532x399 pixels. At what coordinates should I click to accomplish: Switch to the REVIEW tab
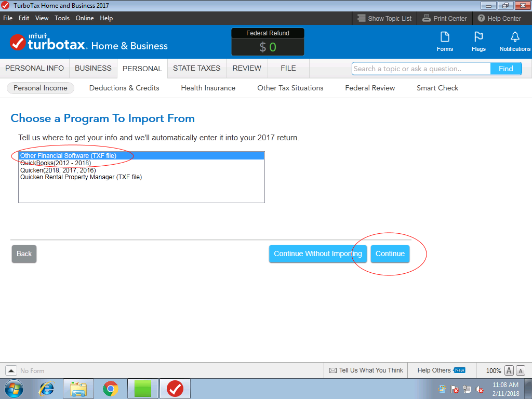pos(247,68)
